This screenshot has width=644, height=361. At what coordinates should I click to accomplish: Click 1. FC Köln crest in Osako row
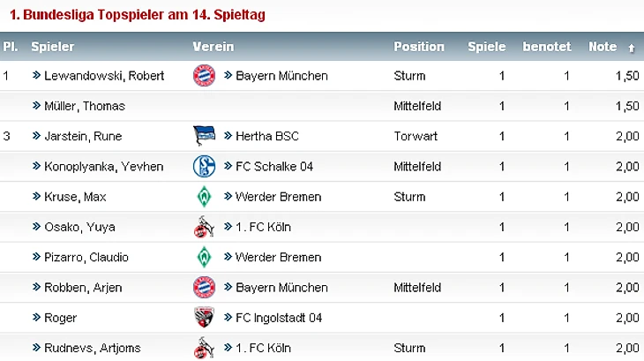204,227
